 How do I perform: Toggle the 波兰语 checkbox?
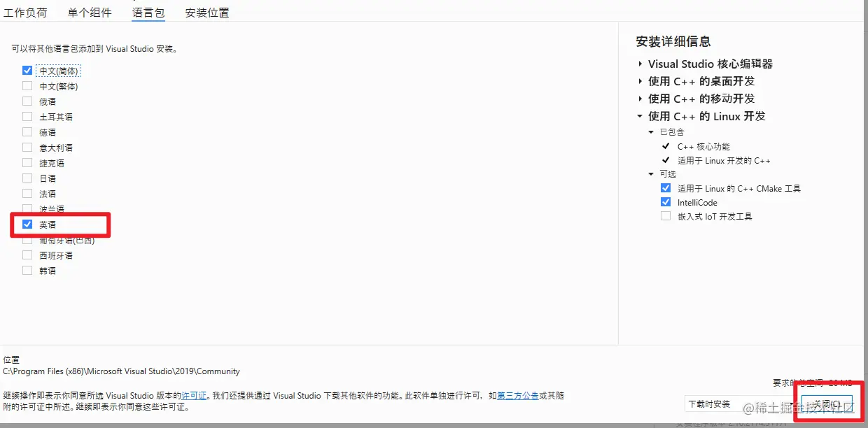click(x=27, y=209)
